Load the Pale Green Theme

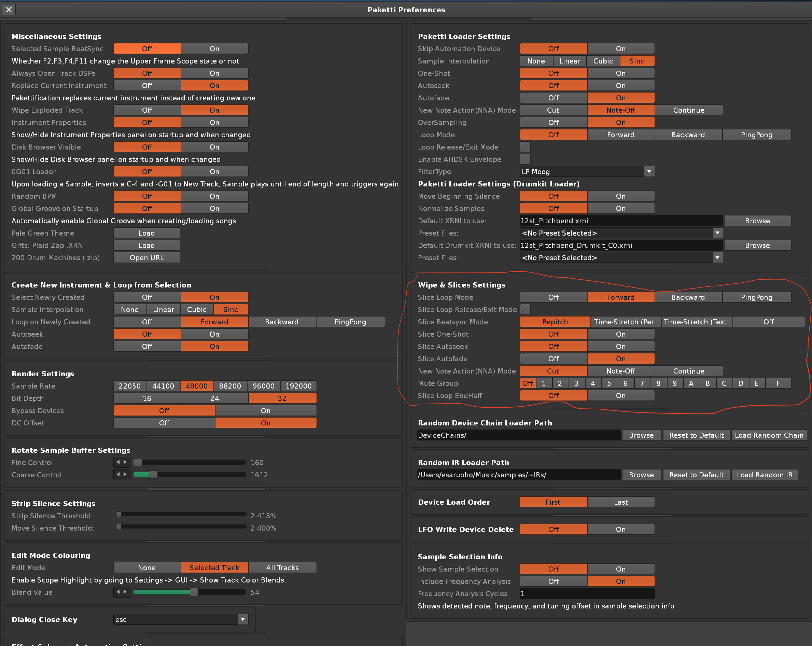(146, 233)
